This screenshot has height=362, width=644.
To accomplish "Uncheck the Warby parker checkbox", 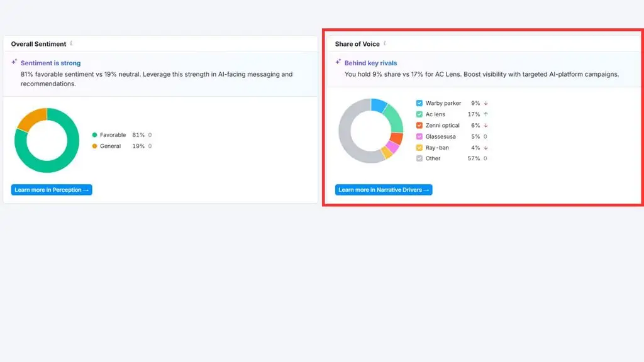I will point(419,103).
